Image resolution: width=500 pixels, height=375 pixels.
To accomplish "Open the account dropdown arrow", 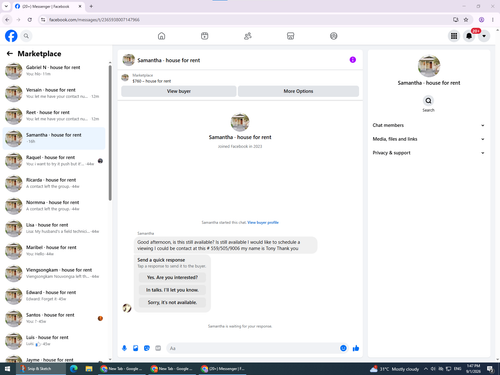I will [484, 36].
